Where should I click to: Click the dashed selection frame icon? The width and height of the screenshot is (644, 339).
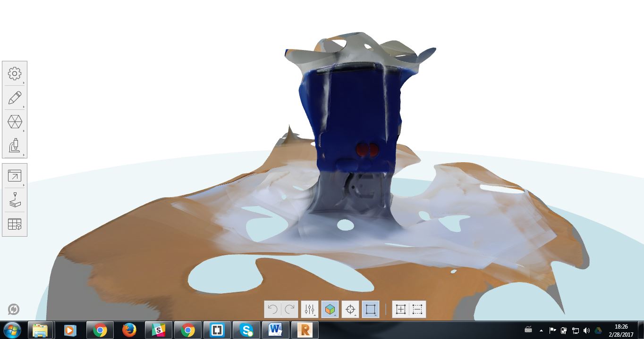coord(417,309)
